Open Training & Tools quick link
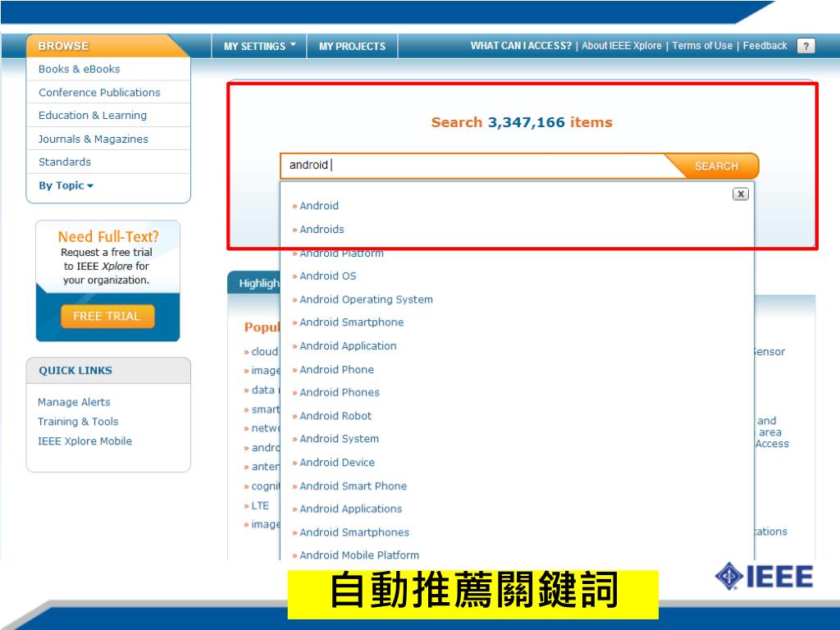The width and height of the screenshot is (840, 630). click(78, 422)
